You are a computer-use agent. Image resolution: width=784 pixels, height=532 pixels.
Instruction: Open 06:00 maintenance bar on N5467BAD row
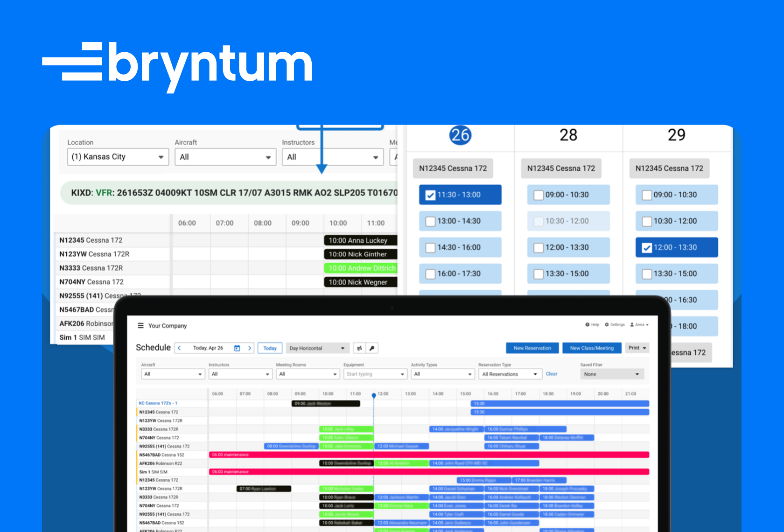point(429,455)
